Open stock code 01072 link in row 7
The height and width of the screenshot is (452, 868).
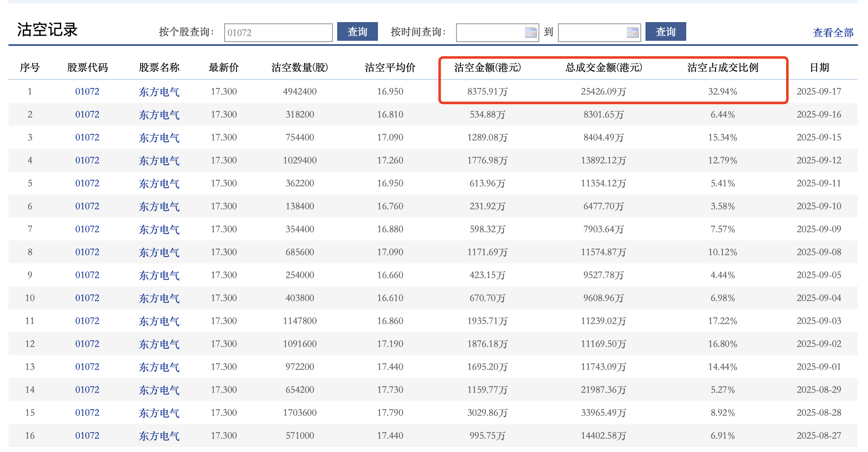(x=87, y=229)
